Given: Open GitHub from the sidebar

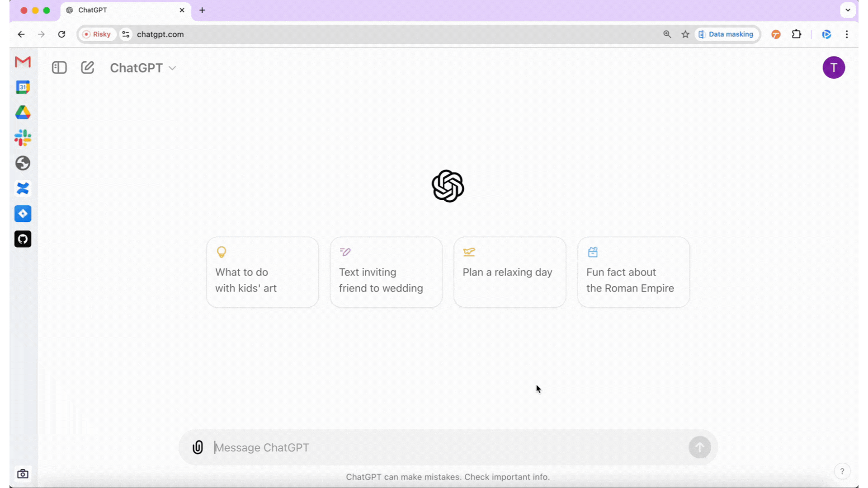Looking at the screenshot, I should click(23, 239).
